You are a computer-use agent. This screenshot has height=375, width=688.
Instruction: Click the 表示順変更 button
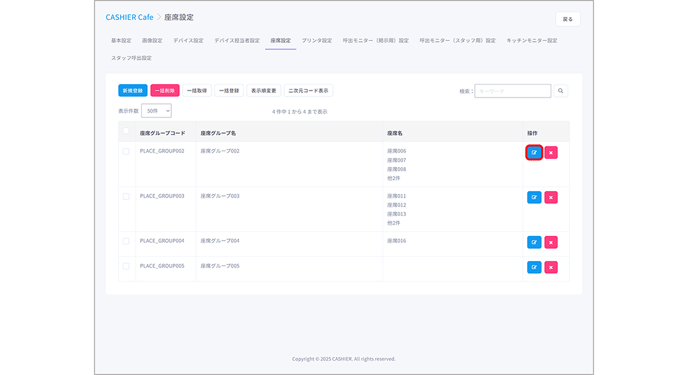tap(264, 90)
